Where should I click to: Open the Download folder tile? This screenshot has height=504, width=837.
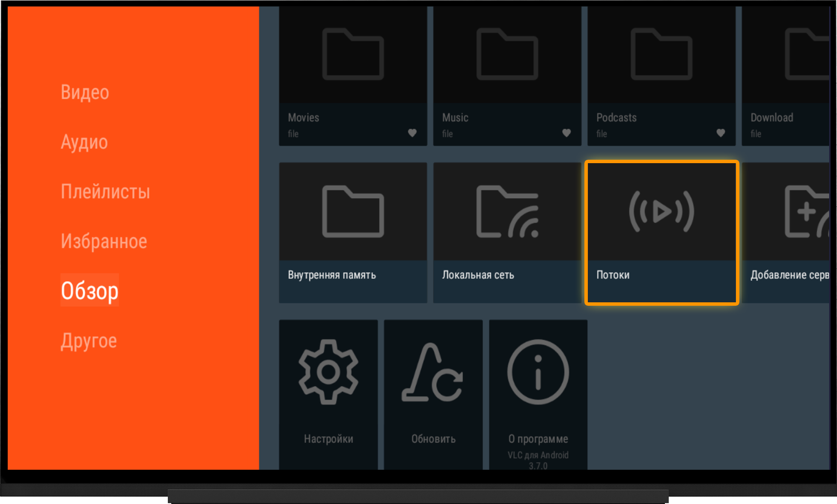point(786,76)
